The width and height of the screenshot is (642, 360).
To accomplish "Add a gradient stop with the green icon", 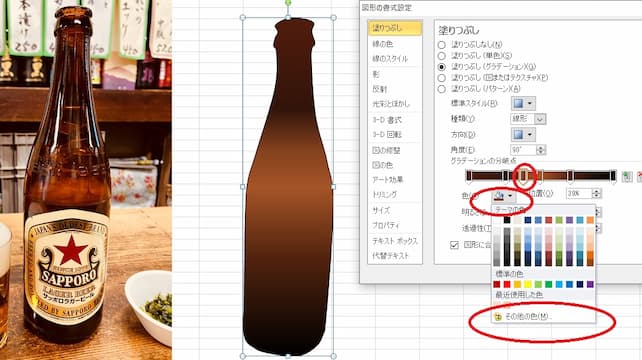I will [x=627, y=177].
